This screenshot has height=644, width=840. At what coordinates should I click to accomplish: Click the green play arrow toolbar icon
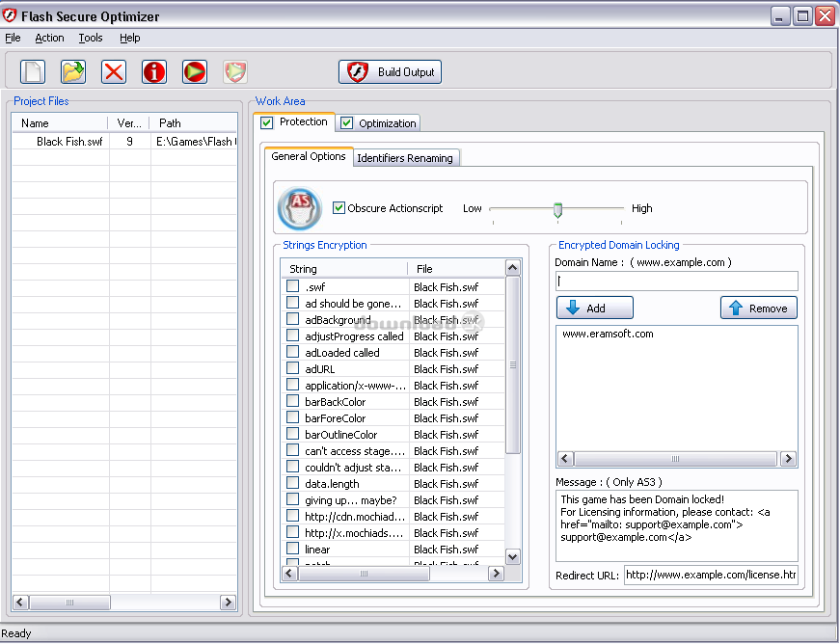[195, 71]
